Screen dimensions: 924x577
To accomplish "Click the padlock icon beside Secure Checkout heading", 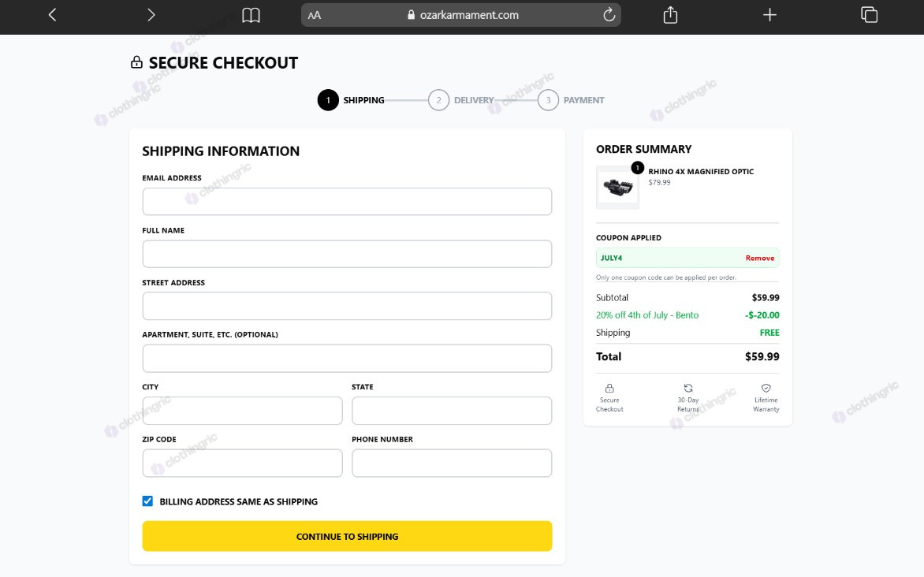I will [x=136, y=62].
